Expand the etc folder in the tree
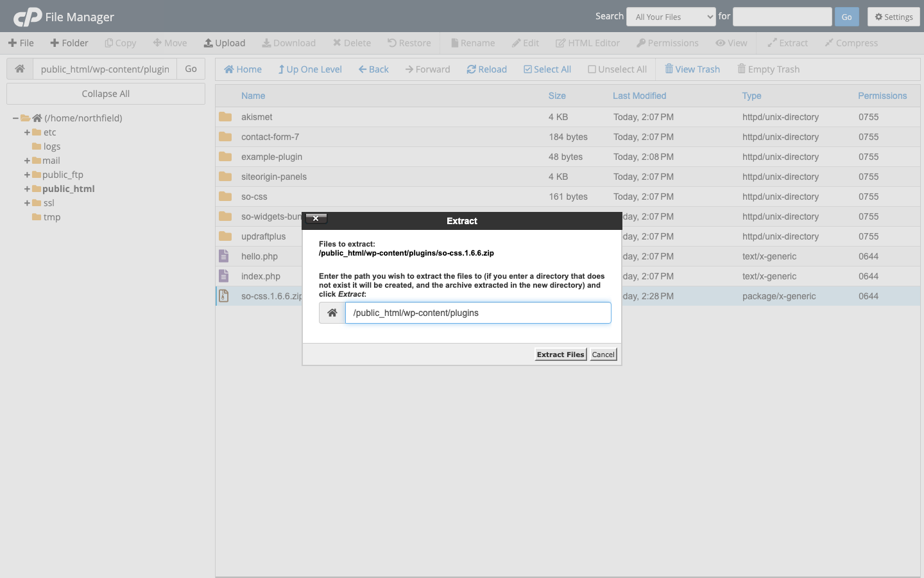This screenshot has width=924, height=578. 27,132
